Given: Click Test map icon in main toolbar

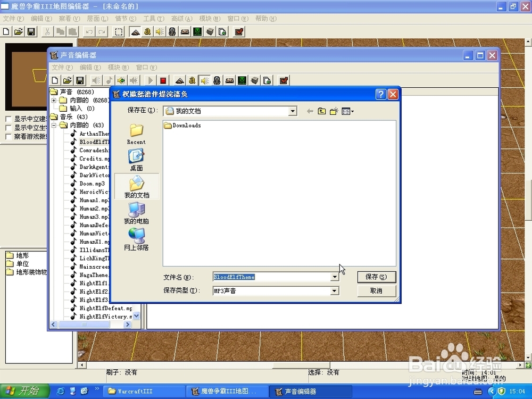Looking at the screenshot, I should [239, 32].
